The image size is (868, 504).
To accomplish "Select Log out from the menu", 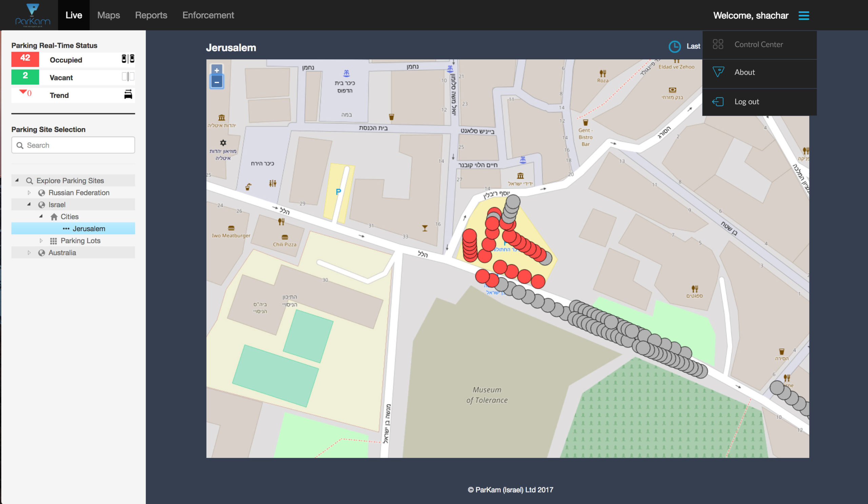I will point(746,102).
